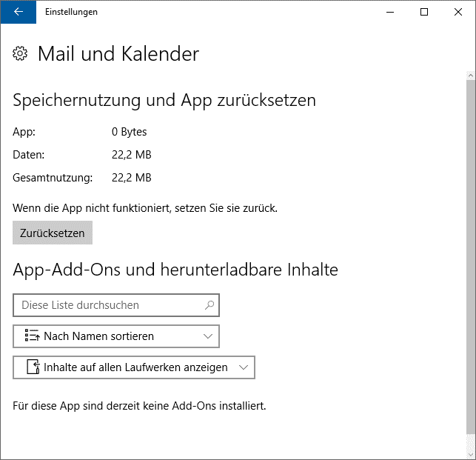
Task: Reset the app with Zurücksetzen
Action: 53,233
